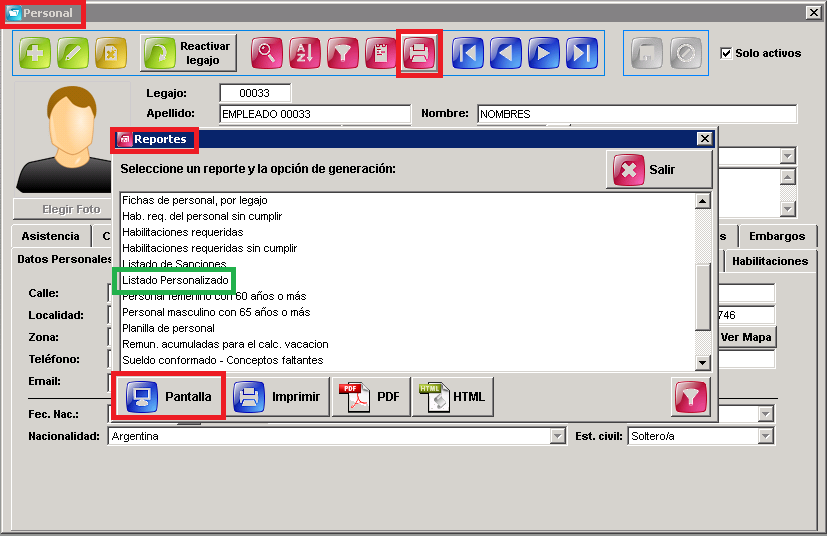
Task: Click the grey save disk icon
Action: pos(647,53)
